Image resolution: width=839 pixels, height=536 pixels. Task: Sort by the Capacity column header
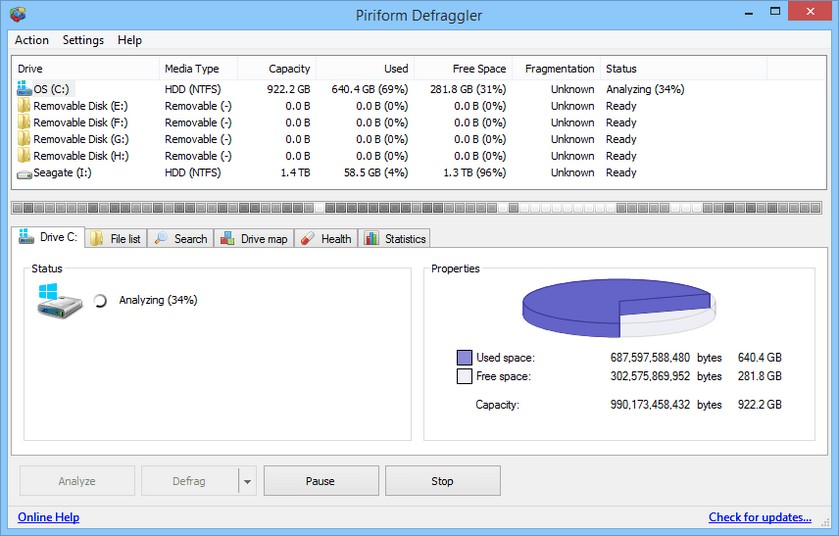point(277,68)
